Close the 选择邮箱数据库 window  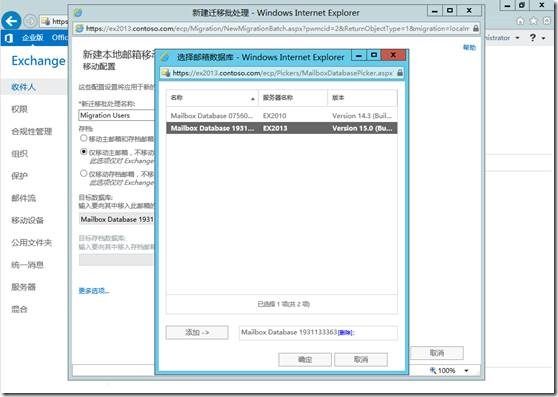[x=393, y=55]
